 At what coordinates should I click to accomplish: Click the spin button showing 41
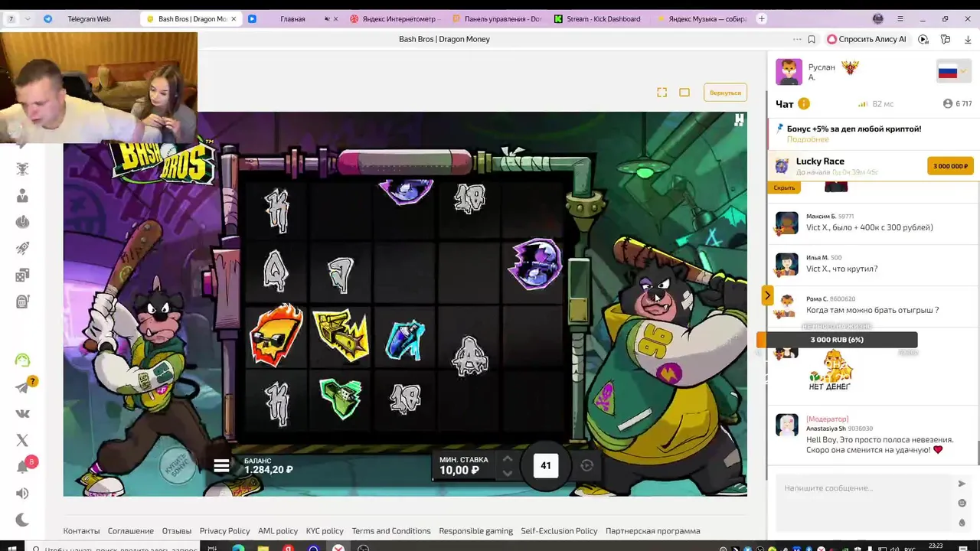click(x=546, y=465)
